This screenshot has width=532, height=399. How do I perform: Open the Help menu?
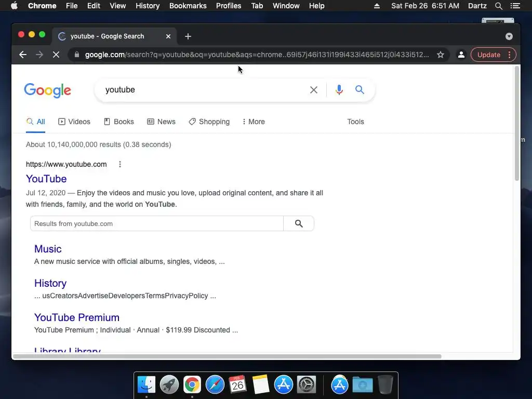click(x=316, y=6)
